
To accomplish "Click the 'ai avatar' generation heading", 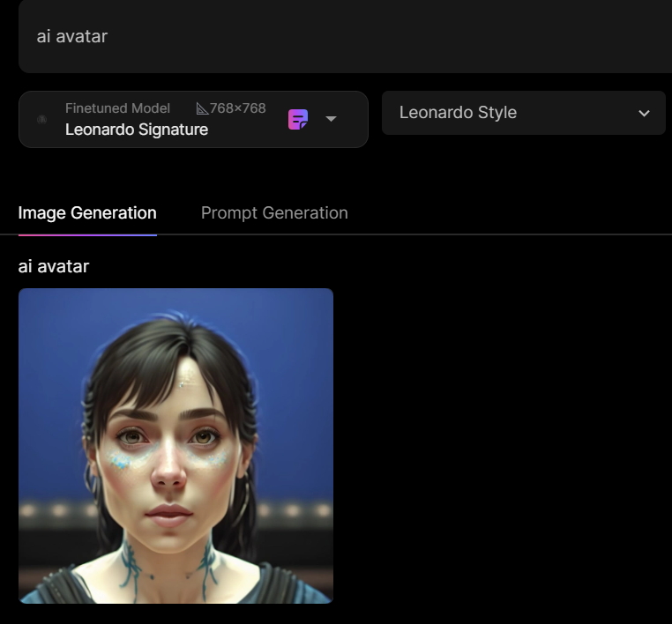I will point(54,266).
